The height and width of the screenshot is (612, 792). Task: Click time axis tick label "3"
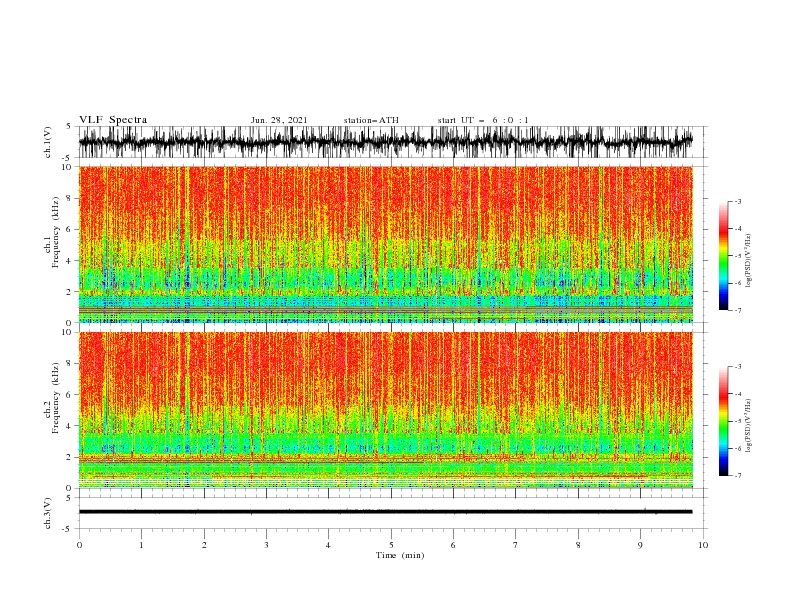266,545
